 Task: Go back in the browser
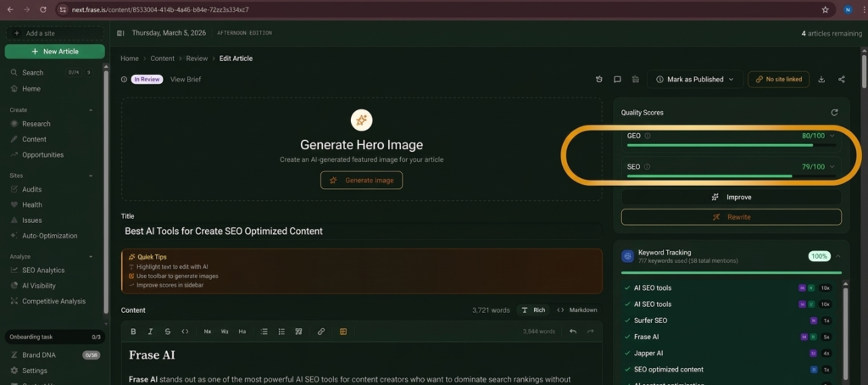pos(10,9)
